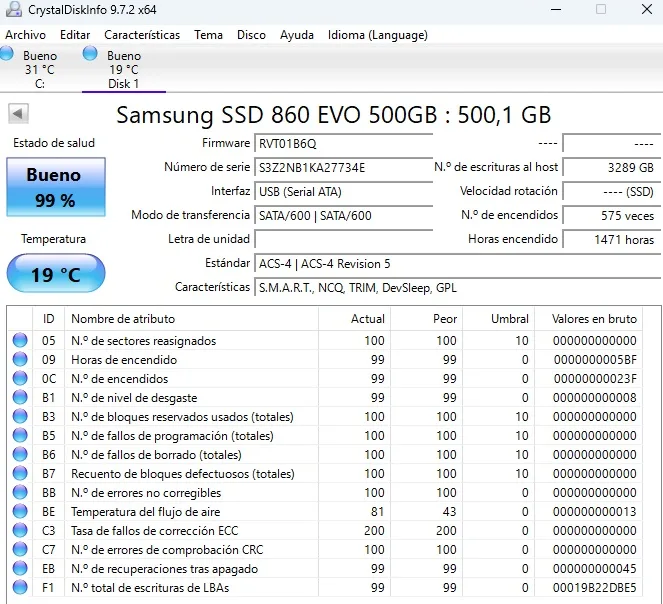Image resolution: width=663 pixels, height=604 pixels.
Task: Click the status circle for drive C:
Action: point(6,54)
